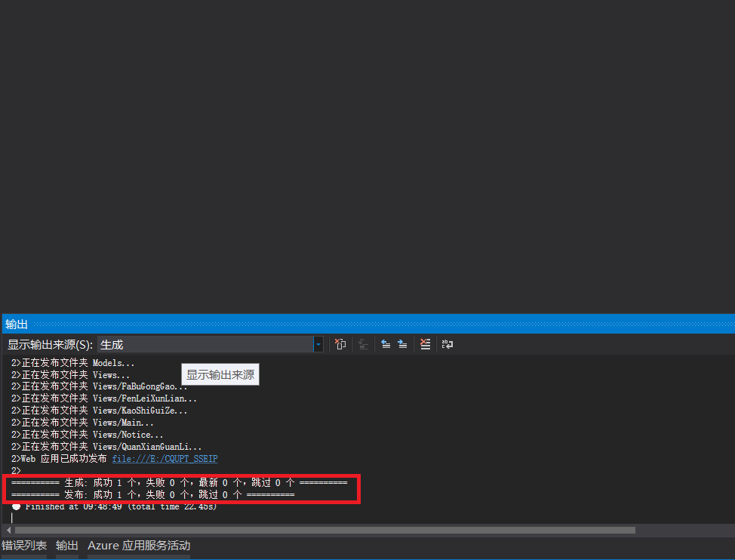Open the output source selector arrow
The image size is (735, 560).
(318, 344)
